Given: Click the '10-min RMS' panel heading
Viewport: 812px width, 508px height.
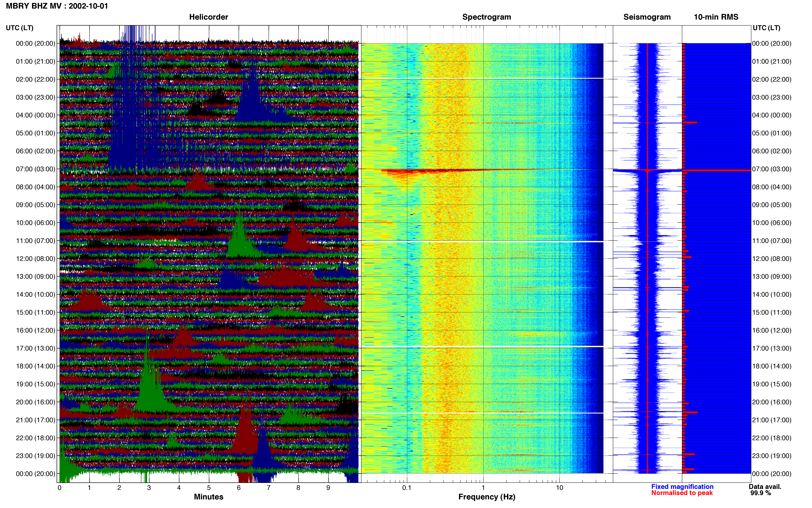Looking at the screenshot, I should [x=716, y=17].
